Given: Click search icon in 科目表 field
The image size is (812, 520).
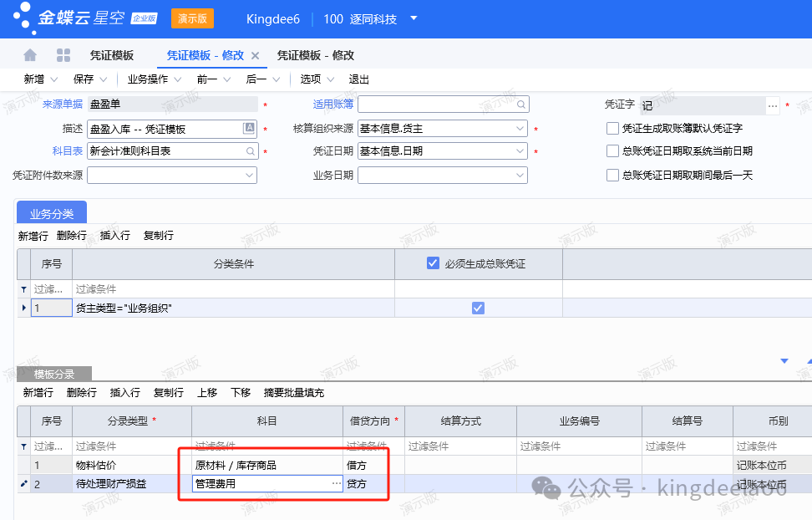Looking at the screenshot, I should coord(250,151).
